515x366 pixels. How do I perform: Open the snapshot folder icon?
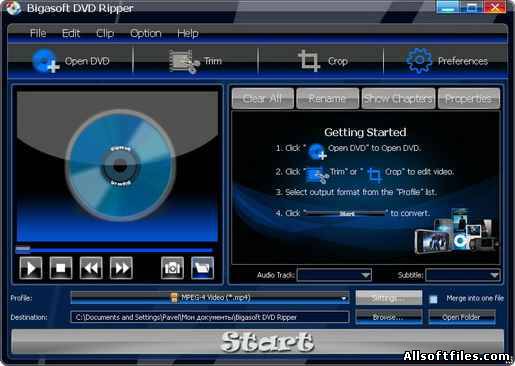coord(203,268)
